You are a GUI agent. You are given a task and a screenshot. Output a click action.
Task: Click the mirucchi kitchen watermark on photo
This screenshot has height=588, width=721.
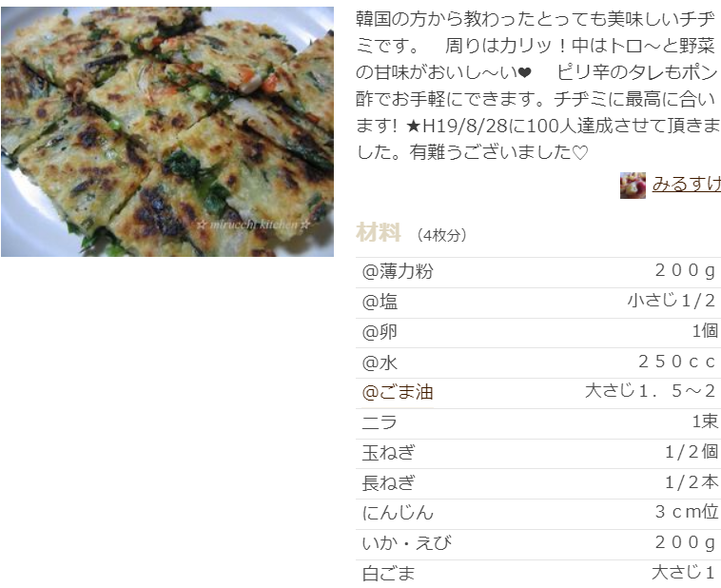pos(253,225)
